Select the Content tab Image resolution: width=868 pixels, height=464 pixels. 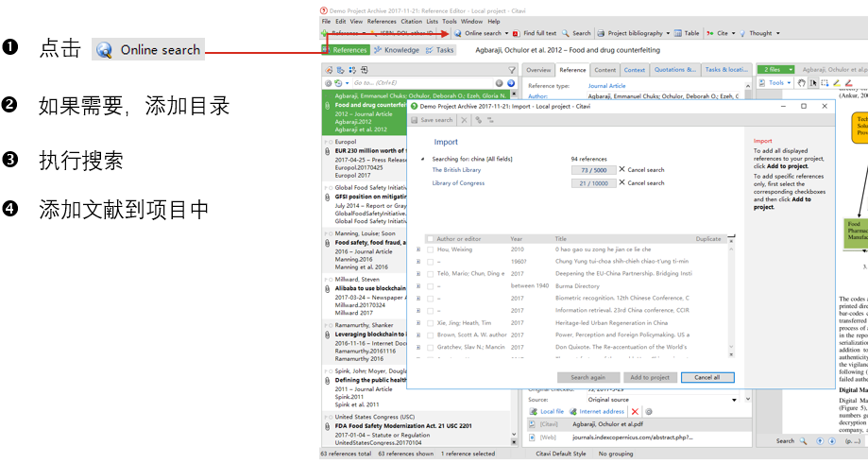pyautogui.click(x=604, y=70)
